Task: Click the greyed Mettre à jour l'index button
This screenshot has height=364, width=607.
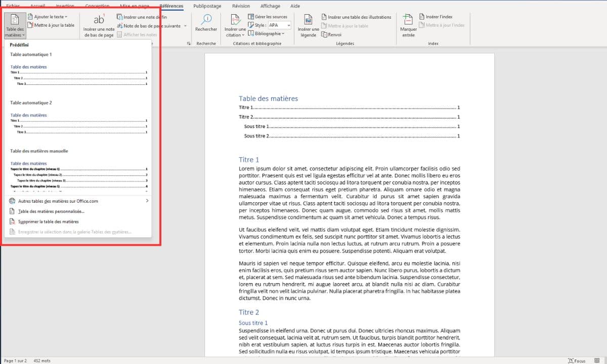Action: point(442,25)
